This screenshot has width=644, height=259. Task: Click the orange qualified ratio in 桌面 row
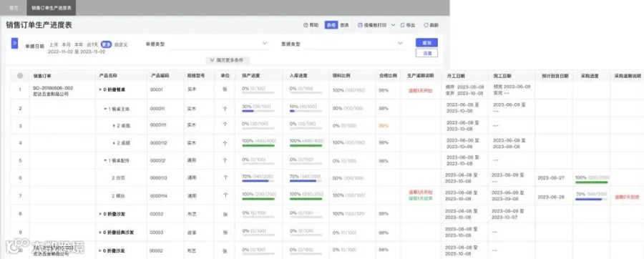384,126
